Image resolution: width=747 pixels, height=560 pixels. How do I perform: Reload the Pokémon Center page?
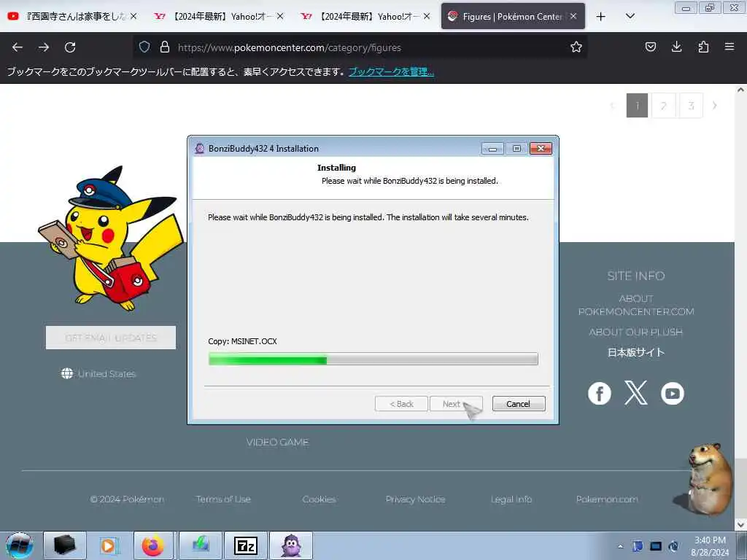[70, 47]
